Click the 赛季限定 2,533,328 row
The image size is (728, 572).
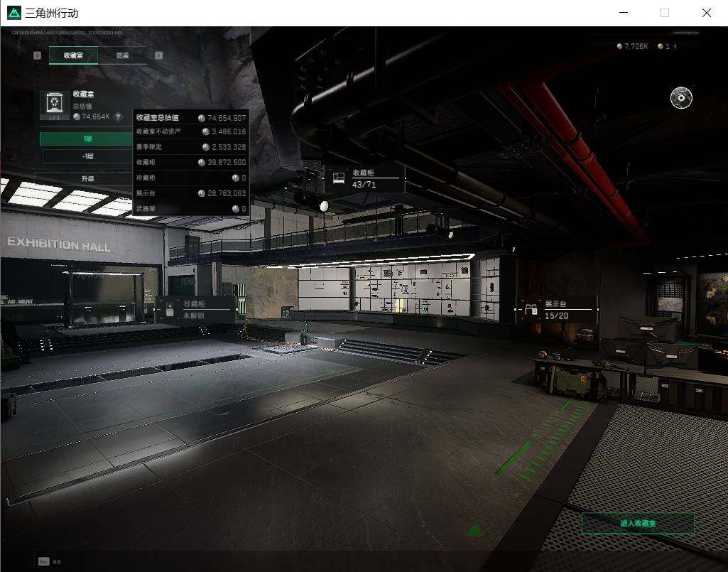[191, 147]
